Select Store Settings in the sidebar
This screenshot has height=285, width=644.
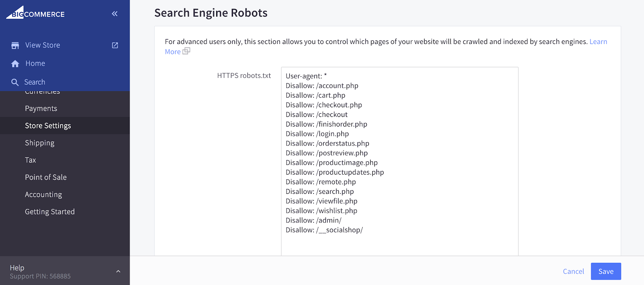click(48, 126)
